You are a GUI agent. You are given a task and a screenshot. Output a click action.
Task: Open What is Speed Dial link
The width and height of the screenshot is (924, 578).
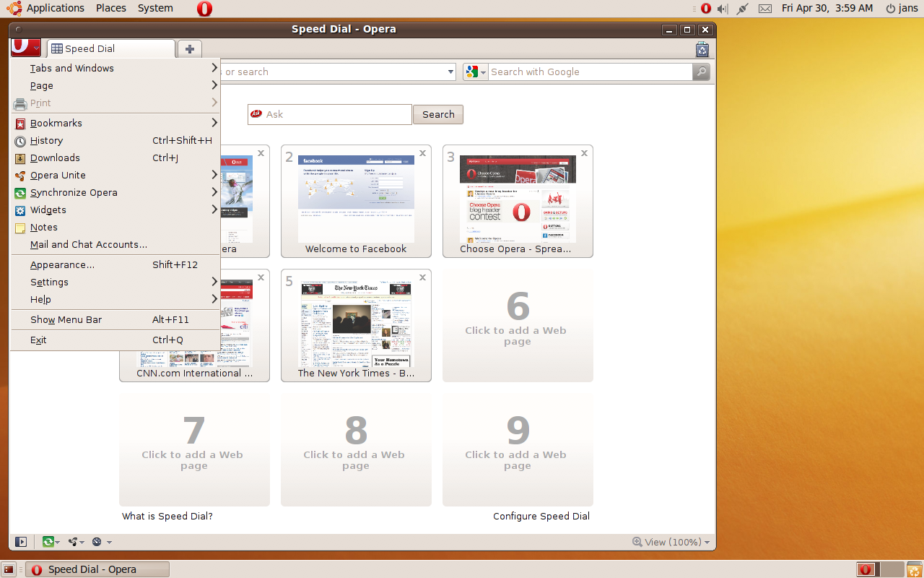[x=167, y=516]
